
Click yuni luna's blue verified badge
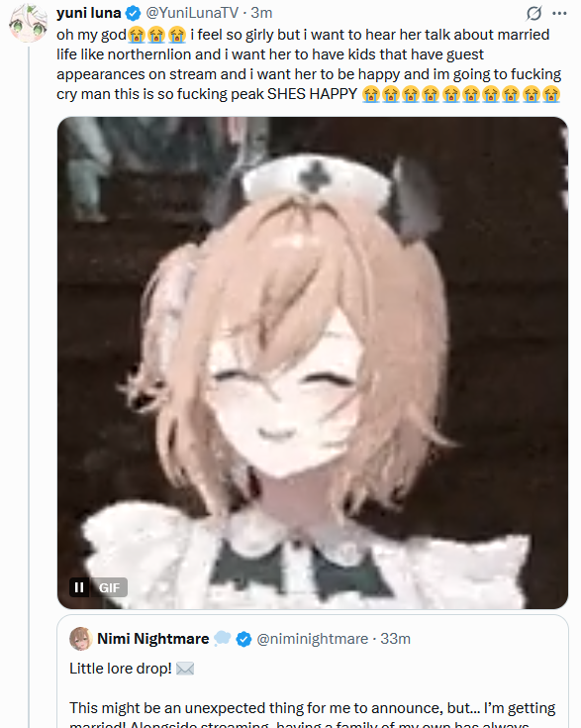click(x=134, y=14)
